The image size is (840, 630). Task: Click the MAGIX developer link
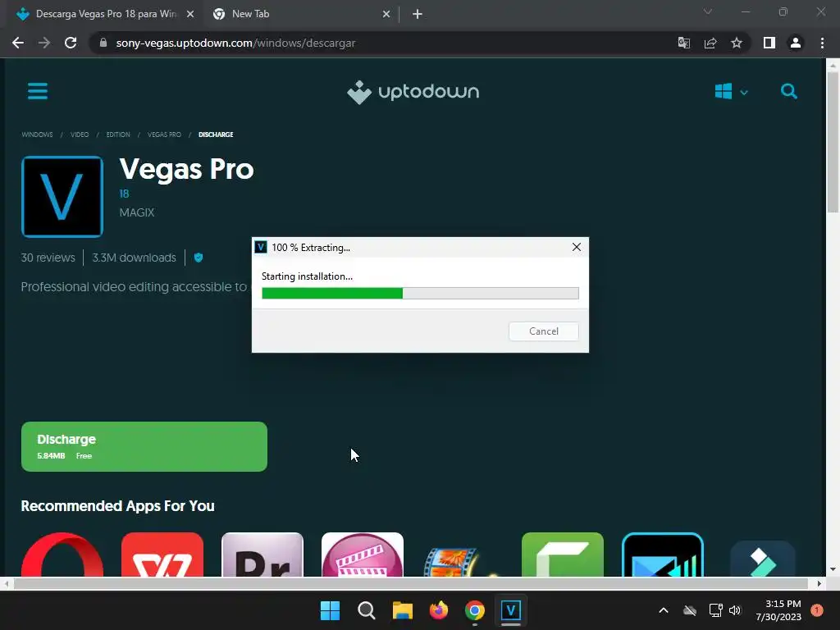tap(137, 212)
